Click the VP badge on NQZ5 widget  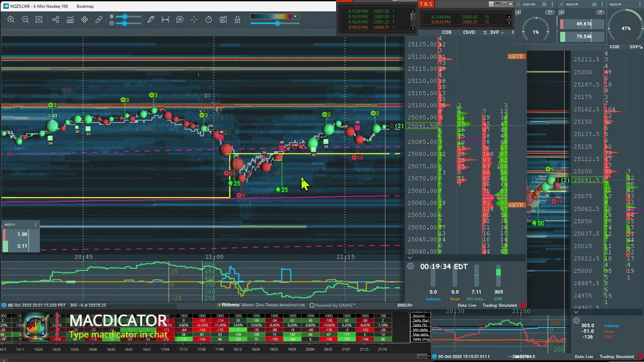(600, 12)
